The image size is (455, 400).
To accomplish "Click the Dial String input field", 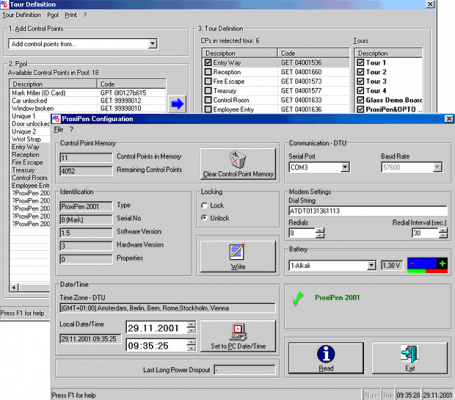I will pos(368,211).
